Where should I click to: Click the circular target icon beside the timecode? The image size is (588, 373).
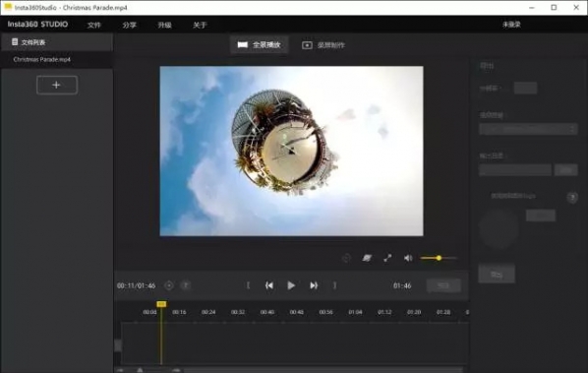click(169, 285)
